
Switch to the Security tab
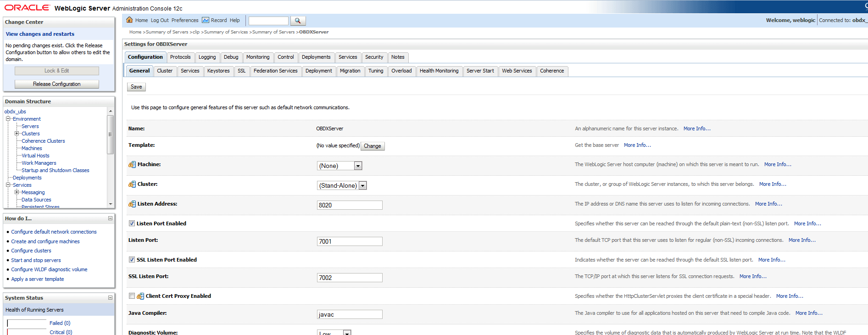[x=374, y=57]
